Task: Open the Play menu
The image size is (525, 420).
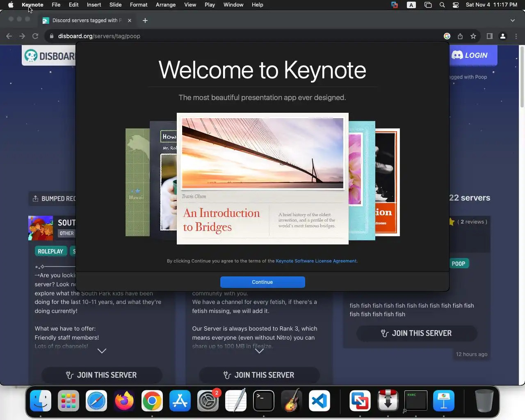Action: coord(210,5)
